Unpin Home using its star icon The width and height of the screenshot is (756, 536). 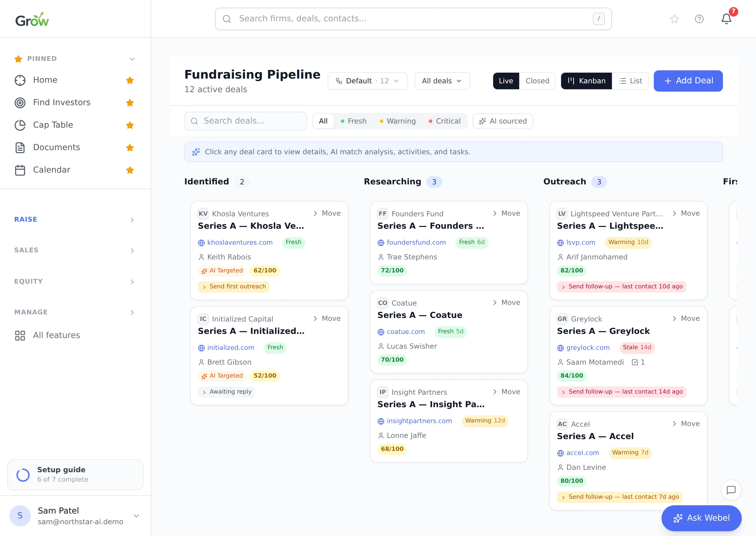(x=130, y=80)
